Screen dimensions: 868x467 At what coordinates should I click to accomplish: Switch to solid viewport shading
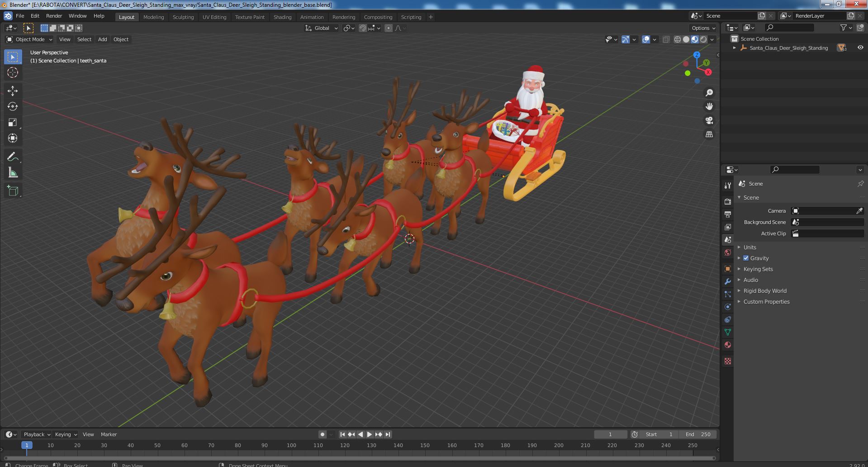[686, 39]
